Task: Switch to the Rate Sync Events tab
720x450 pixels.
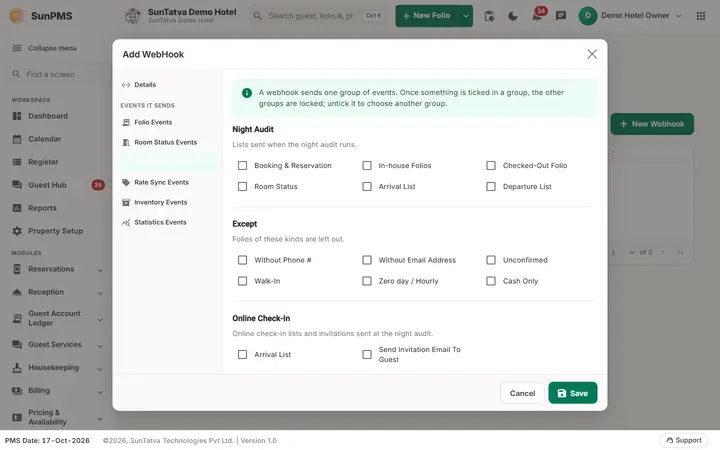Action: pyautogui.click(x=166, y=182)
